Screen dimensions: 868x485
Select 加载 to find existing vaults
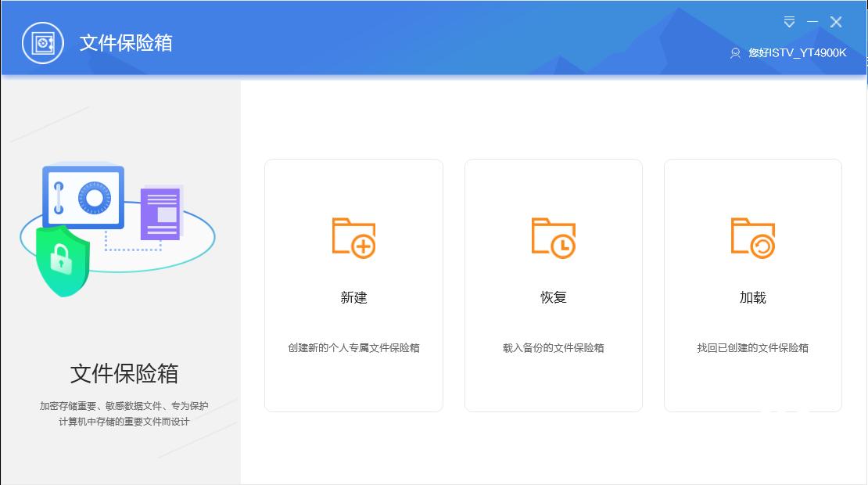752,297
